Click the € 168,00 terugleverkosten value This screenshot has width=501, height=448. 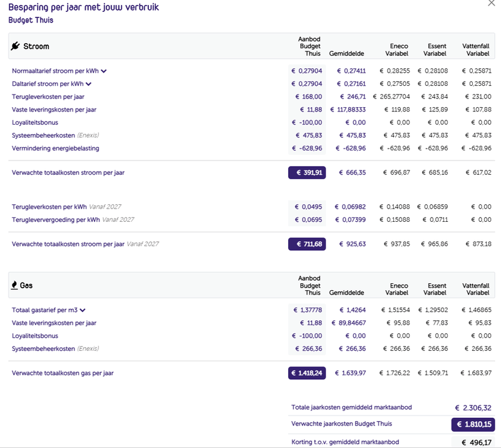tap(309, 96)
